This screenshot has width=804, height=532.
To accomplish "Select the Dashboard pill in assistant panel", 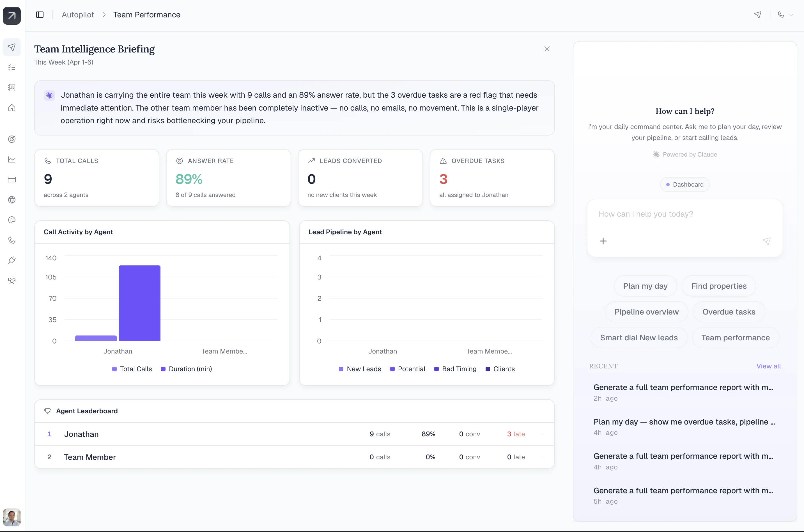I will 684,184.
